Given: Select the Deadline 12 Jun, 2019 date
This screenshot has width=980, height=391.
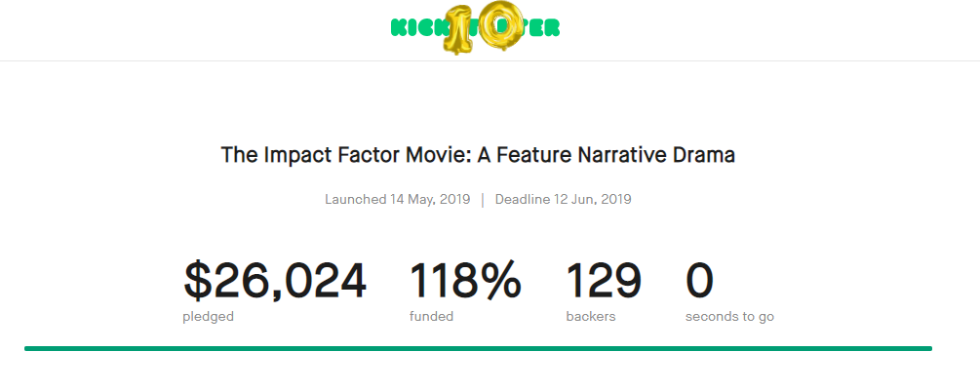Looking at the screenshot, I should click(563, 200).
